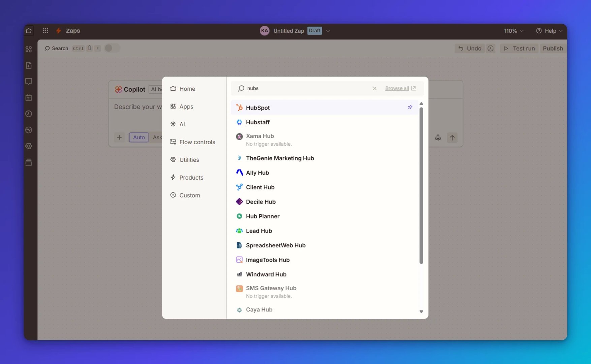This screenshot has height=364, width=591.
Task: Select TheGenie Marketing Hub
Action: [324, 158]
